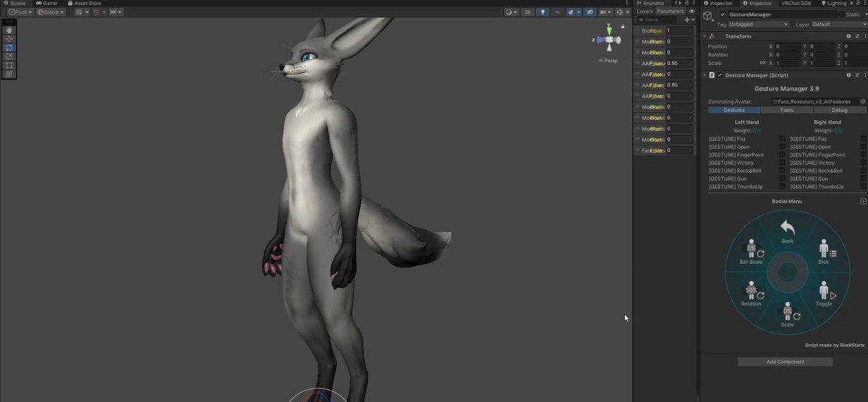Open Animator add parameter plus dropdown
The width and height of the screenshot is (868, 402).
pos(689,20)
